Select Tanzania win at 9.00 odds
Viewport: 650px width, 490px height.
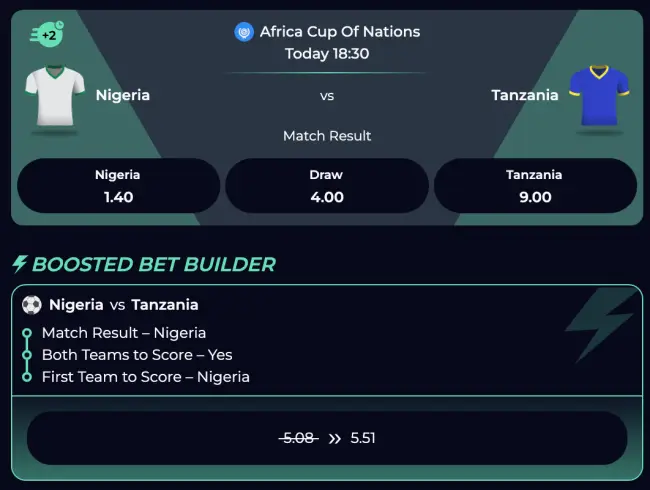pos(534,186)
